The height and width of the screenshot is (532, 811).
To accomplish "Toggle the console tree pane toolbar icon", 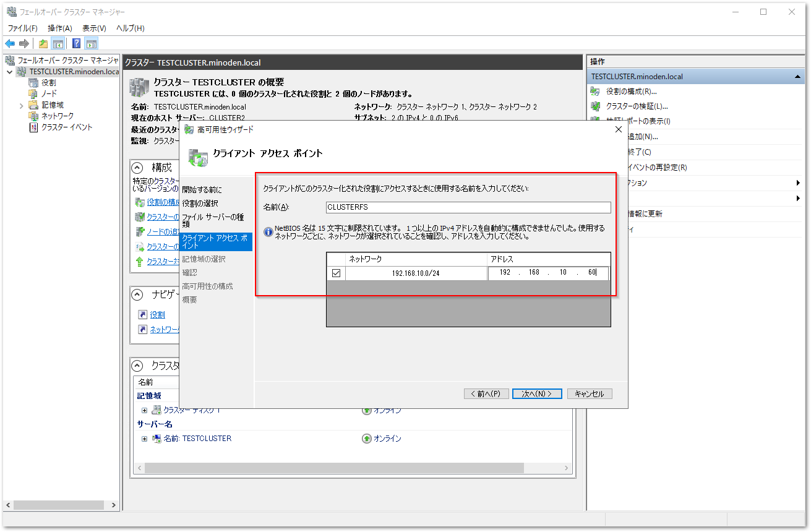I will 58,43.
